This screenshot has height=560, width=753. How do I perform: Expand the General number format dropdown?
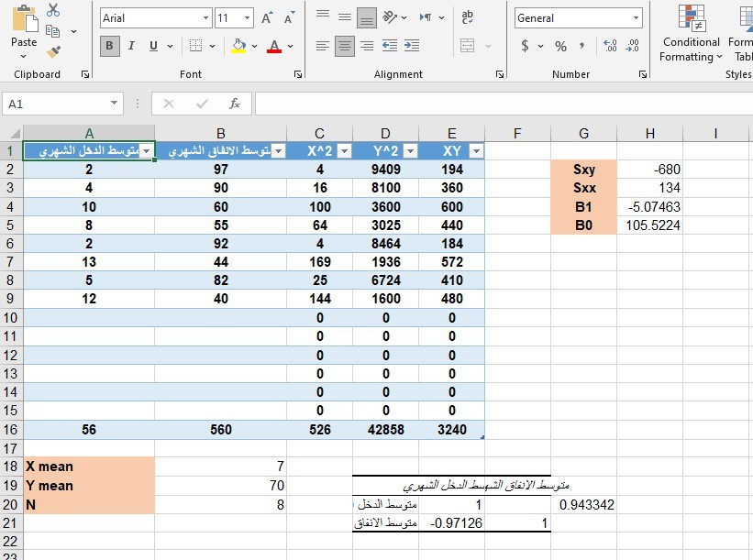[636, 18]
